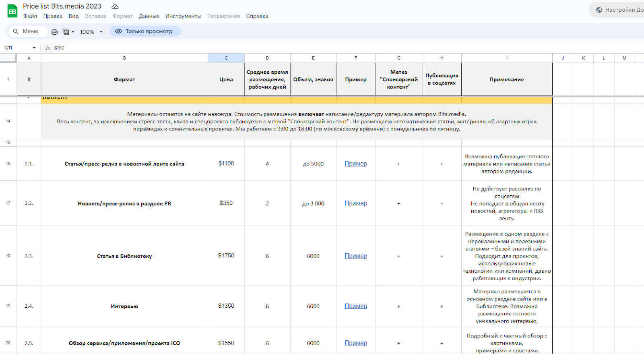Click the Объем, знаков header cell
This screenshot has height=354, width=644.
click(x=313, y=79)
